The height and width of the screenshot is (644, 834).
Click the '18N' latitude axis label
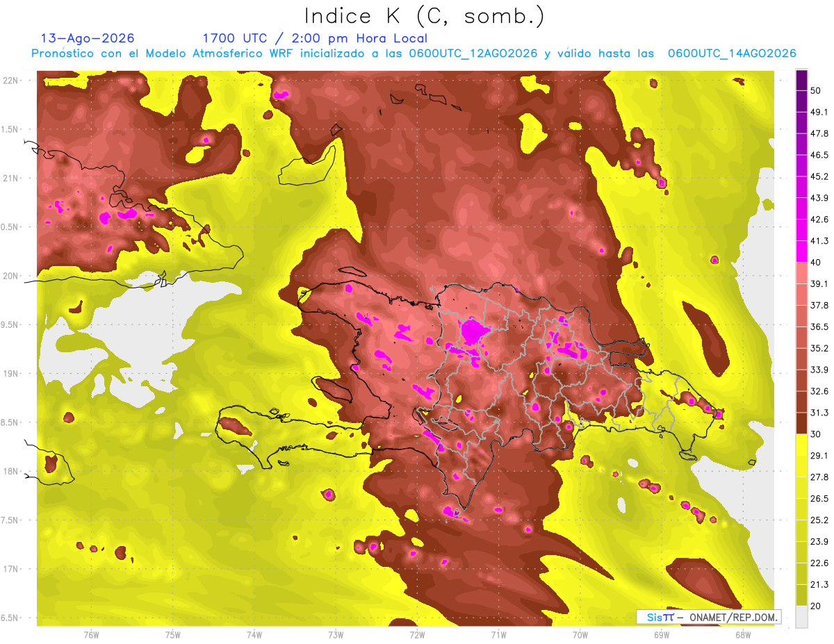tap(12, 471)
